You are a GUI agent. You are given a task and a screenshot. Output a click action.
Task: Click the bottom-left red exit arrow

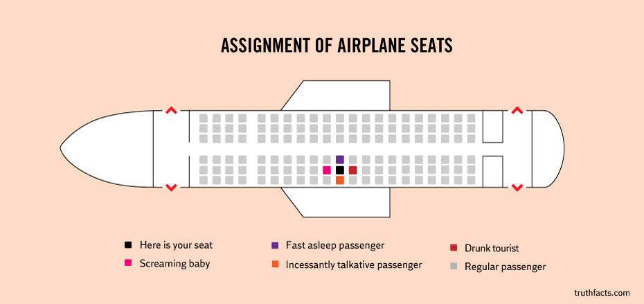[171, 188]
